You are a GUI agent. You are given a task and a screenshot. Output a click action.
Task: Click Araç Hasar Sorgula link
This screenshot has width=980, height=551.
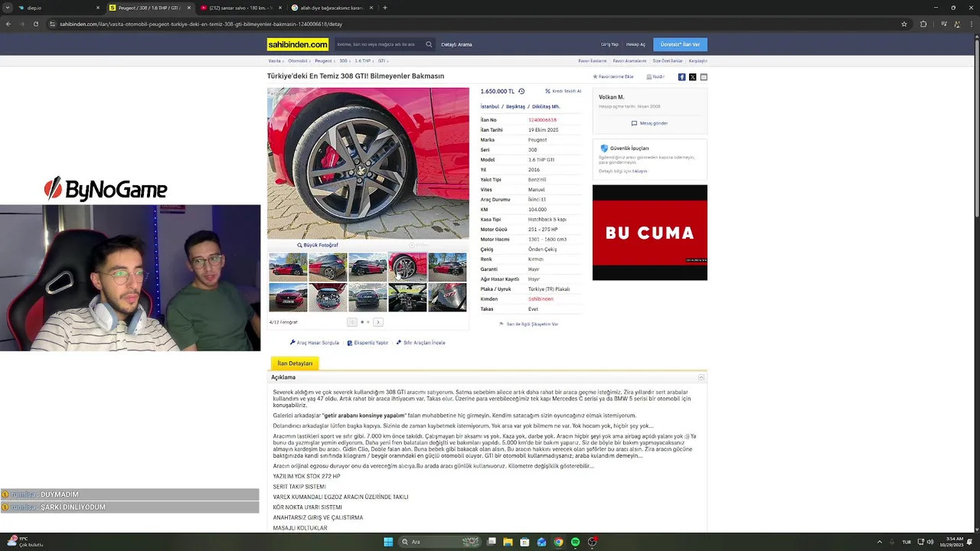(x=315, y=343)
